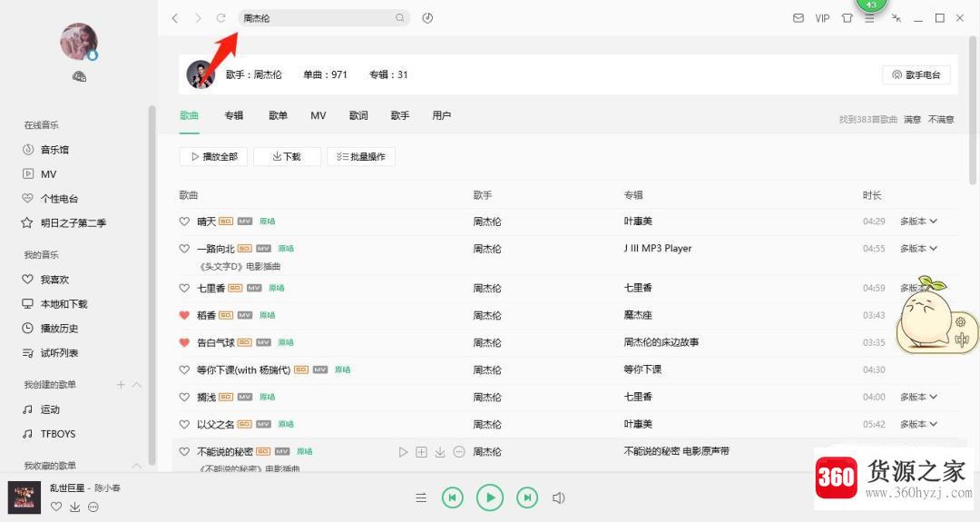Click the search field containing 周杰伦
The width and height of the screenshot is (980, 522).
click(324, 18)
